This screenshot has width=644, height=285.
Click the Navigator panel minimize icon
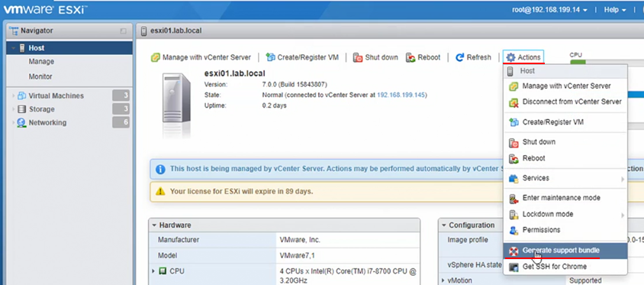pyautogui.click(x=123, y=31)
